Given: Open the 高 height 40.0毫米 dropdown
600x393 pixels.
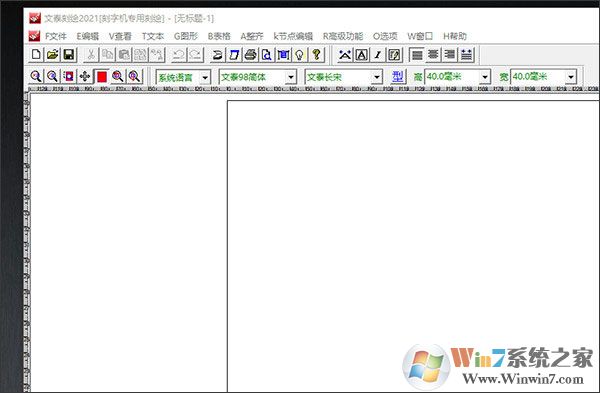Looking at the screenshot, I should click(x=485, y=77).
